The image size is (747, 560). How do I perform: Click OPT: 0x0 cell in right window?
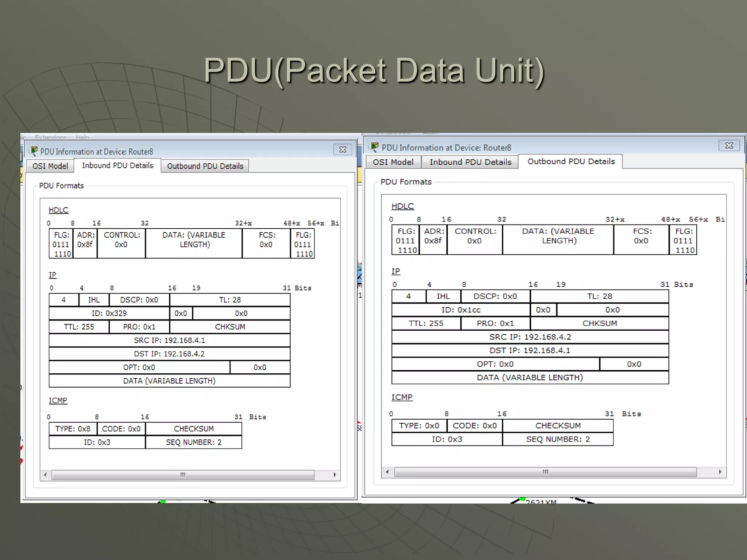point(495,364)
